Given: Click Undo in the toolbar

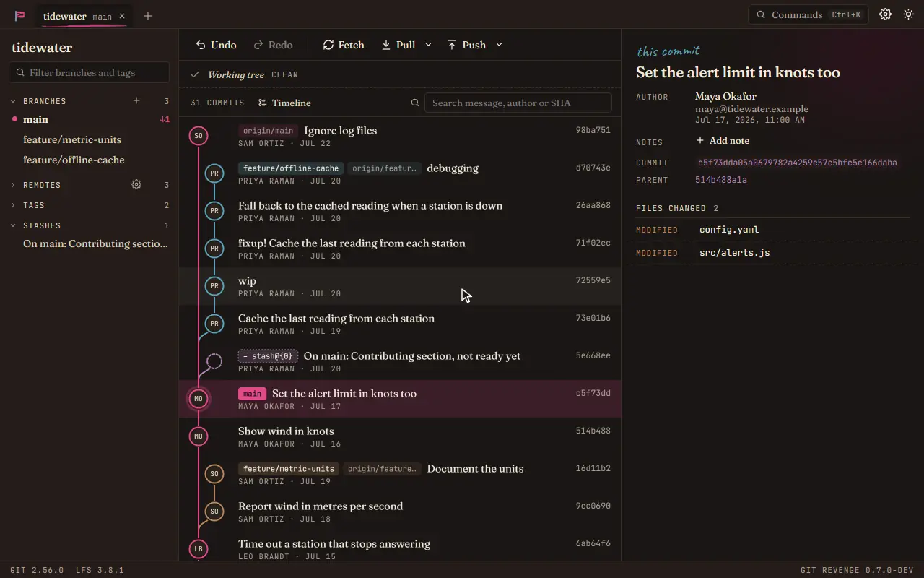Looking at the screenshot, I should (x=216, y=45).
